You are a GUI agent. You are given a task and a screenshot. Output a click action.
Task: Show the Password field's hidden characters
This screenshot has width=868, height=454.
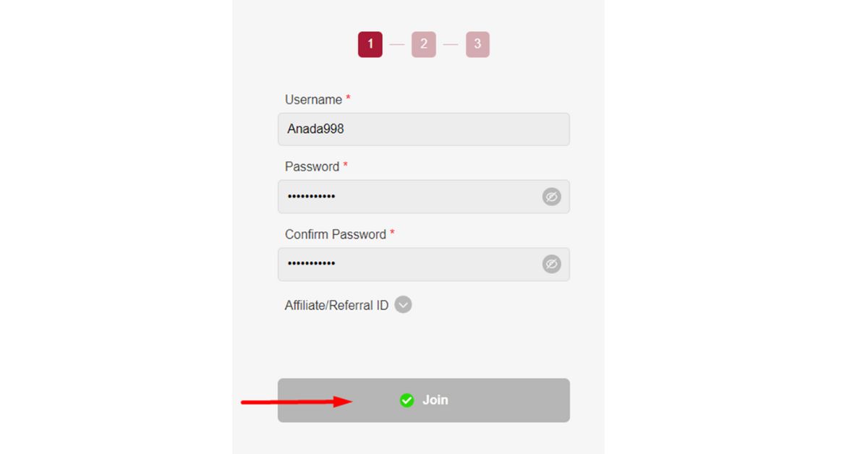pos(551,197)
